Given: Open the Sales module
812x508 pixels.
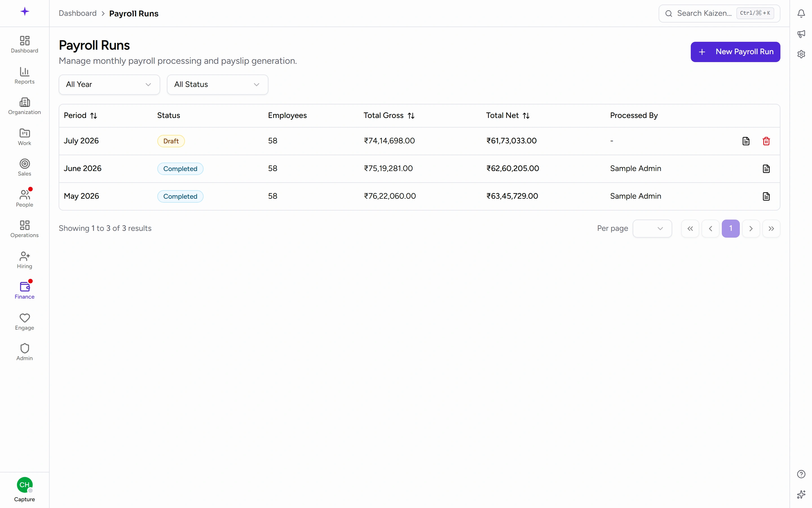Looking at the screenshot, I should tap(25, 168).
